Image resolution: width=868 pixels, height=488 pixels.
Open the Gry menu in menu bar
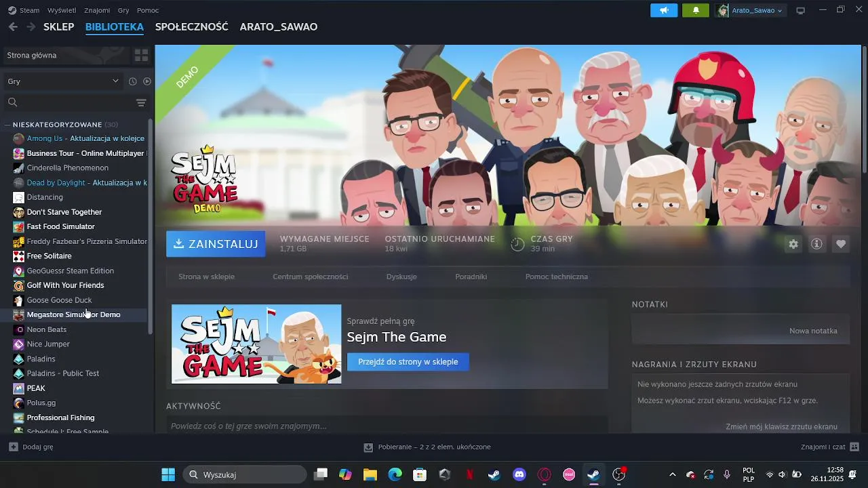[x=123, y=10]
